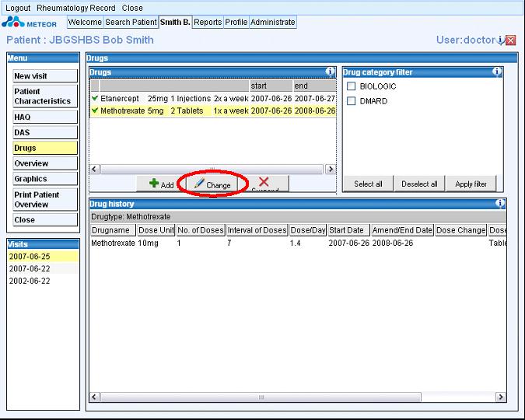Check the DMARD checkbox
The height and width of the screenshot is (420, 525).
coord(352,101)
